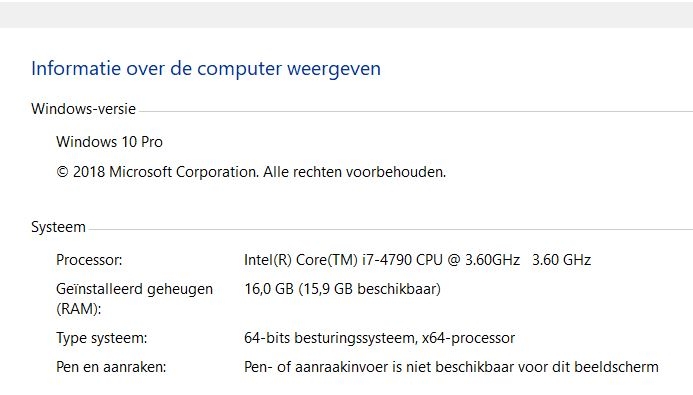Click the trailing 3.60 GHz speed value

coord(561,260)
